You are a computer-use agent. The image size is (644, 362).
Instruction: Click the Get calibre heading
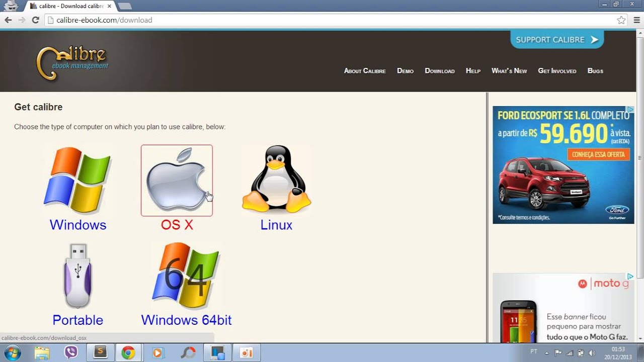(38, 107)
